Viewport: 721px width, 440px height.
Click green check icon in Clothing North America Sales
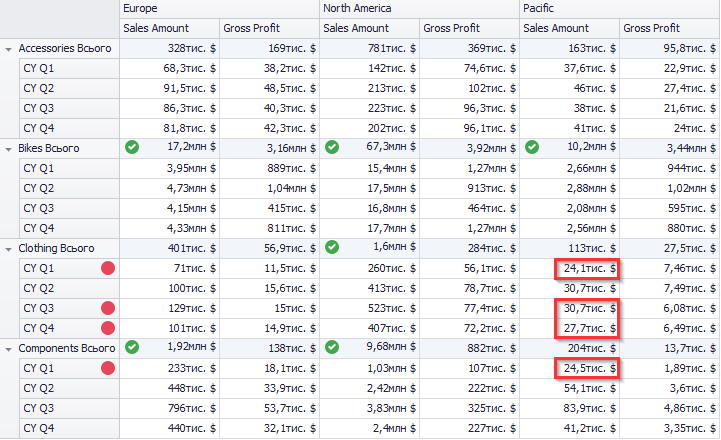pyautogui.click(x=332, y=247)
